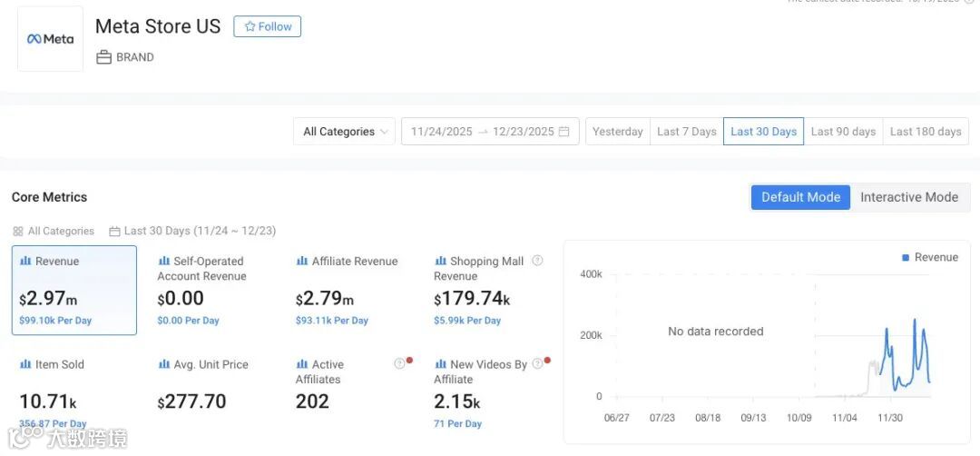The height and width of the screenshot is (456, 980).
Task: Select the Active Affiliates label
Action: (319, 372)
